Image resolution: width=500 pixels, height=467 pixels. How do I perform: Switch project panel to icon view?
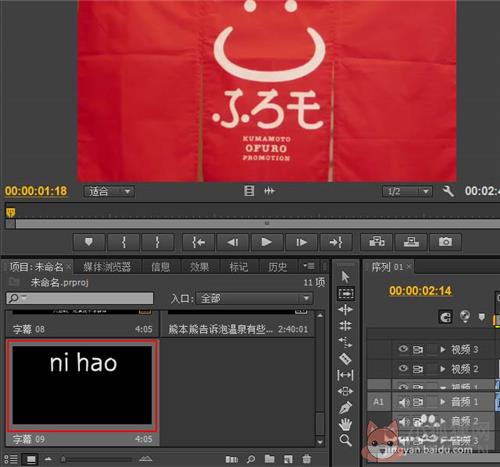click(31, 459)
